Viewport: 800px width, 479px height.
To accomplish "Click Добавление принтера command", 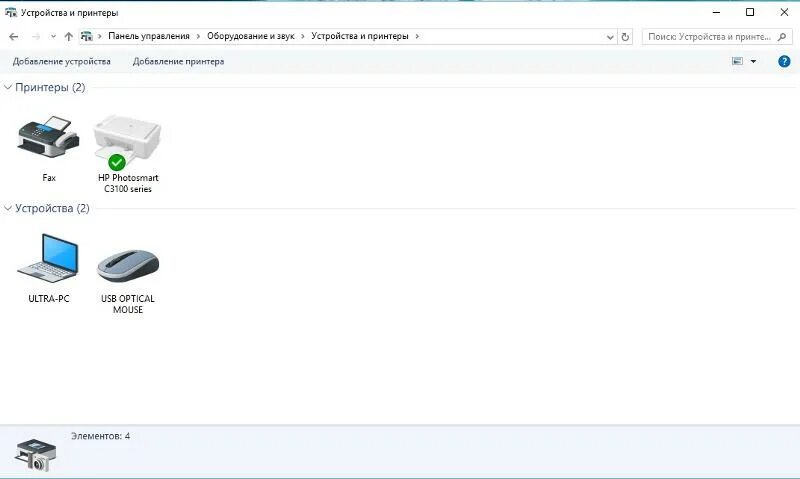I will coord(179,61).
